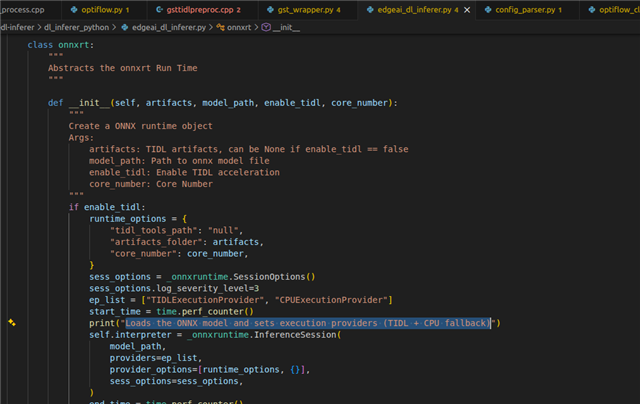
Task: Click the Python file icon in breadcrumb
Action: [124, 27]
